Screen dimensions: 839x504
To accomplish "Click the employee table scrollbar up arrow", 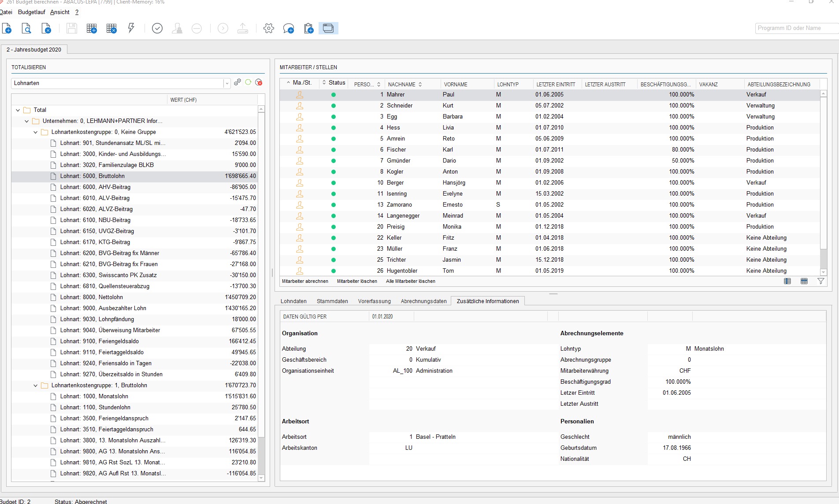I will click(x=823, y=94).
